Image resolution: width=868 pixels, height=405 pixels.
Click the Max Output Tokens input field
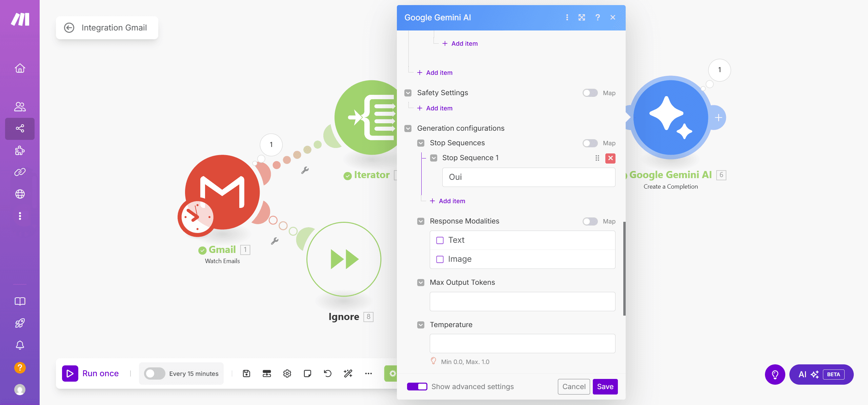pyautogui.click(x=522, y=302)
